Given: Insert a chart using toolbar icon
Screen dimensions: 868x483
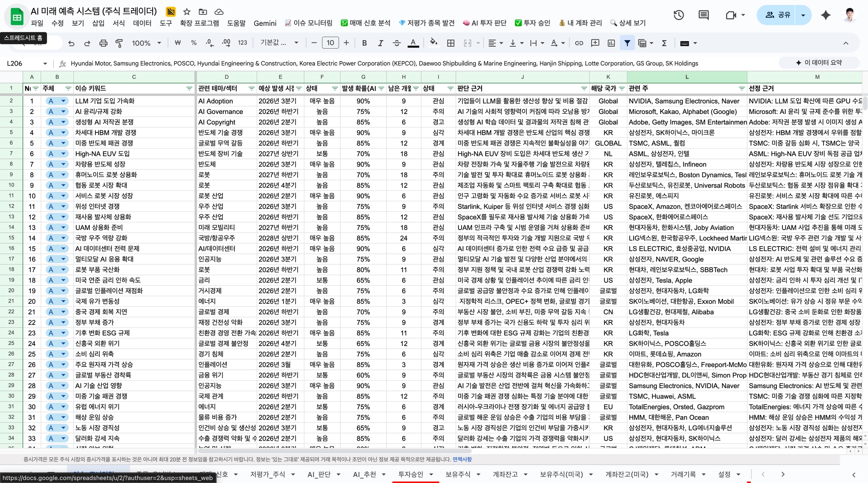Looking at the screenshot, I should (611, 43).
